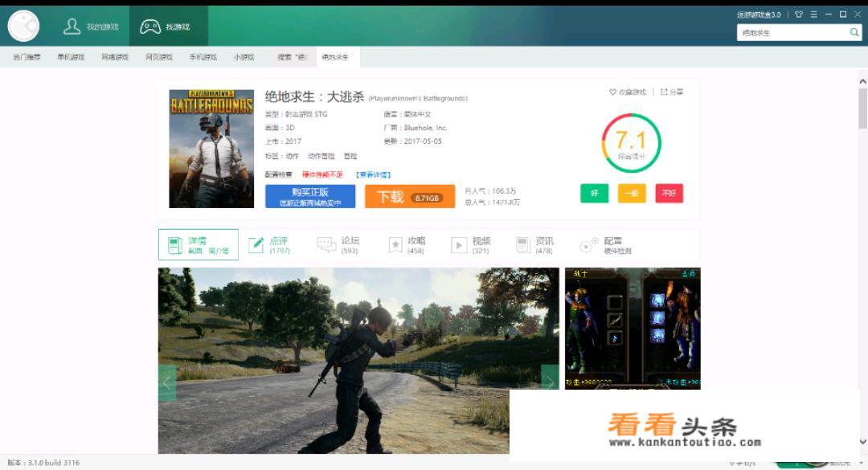Open the 手机游戏 category tab
The width and height of the screenshot is (868, 470).
pyautogui.click(x=203, y=57)
